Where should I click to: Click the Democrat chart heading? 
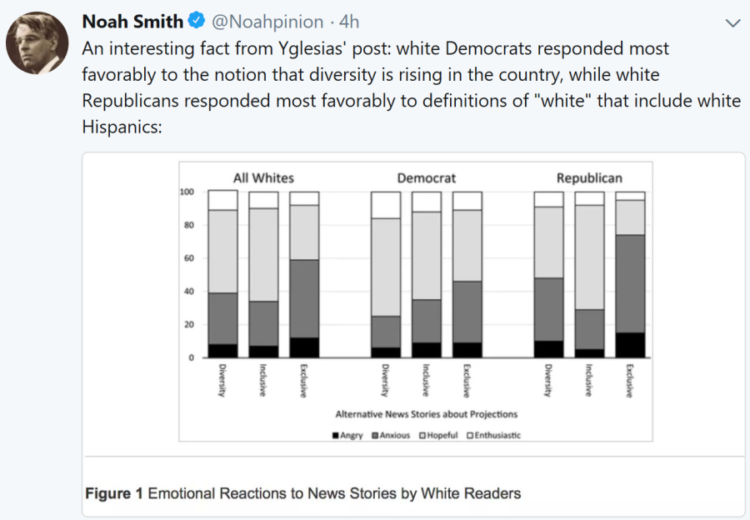[426, 178]
